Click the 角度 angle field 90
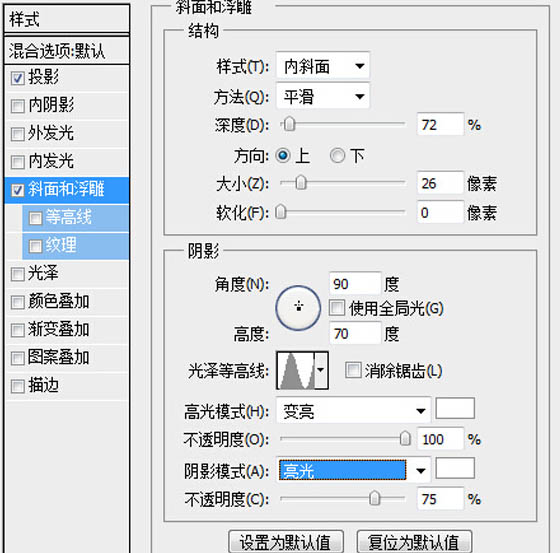Screen dimensions: 560x553 click(355, 284)
